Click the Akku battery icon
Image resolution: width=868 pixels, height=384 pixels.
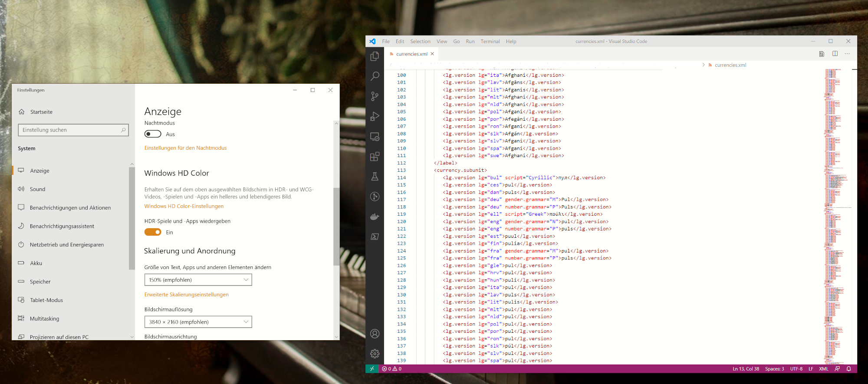coord(21,263)
